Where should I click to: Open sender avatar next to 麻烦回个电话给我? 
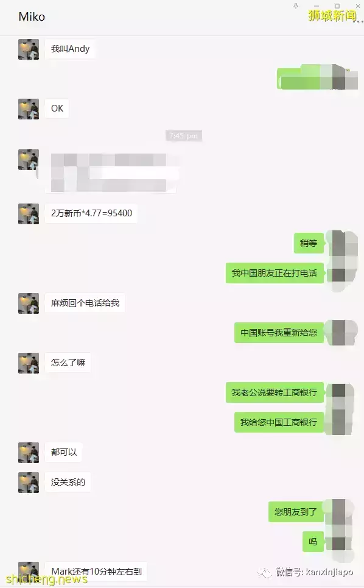click(29, 303)
